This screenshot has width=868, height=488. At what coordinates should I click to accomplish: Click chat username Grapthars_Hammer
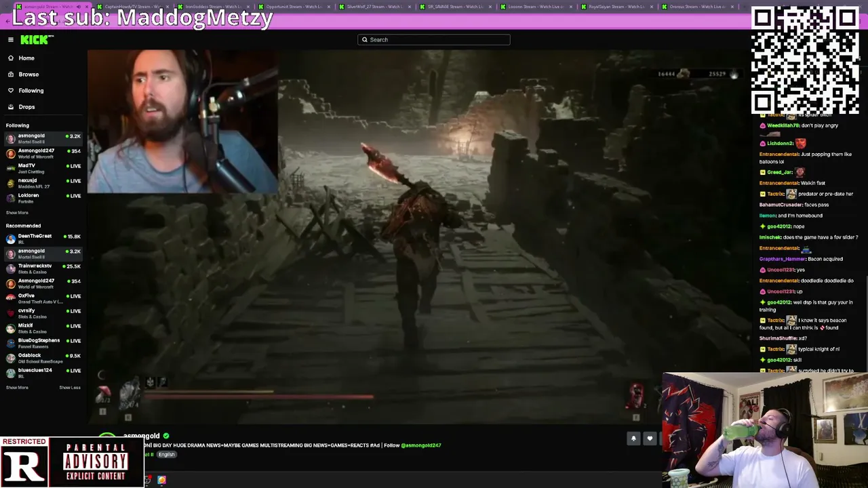click(782, 259)
